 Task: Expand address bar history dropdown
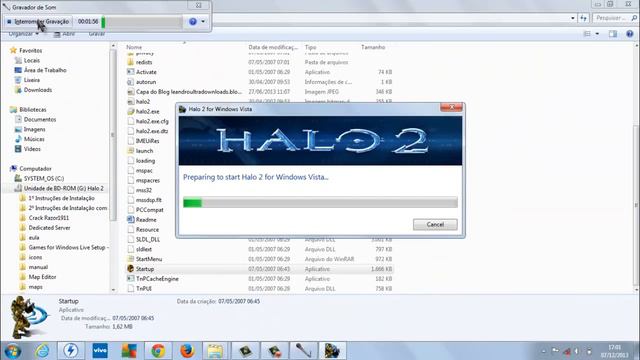[x=573, y=18]
